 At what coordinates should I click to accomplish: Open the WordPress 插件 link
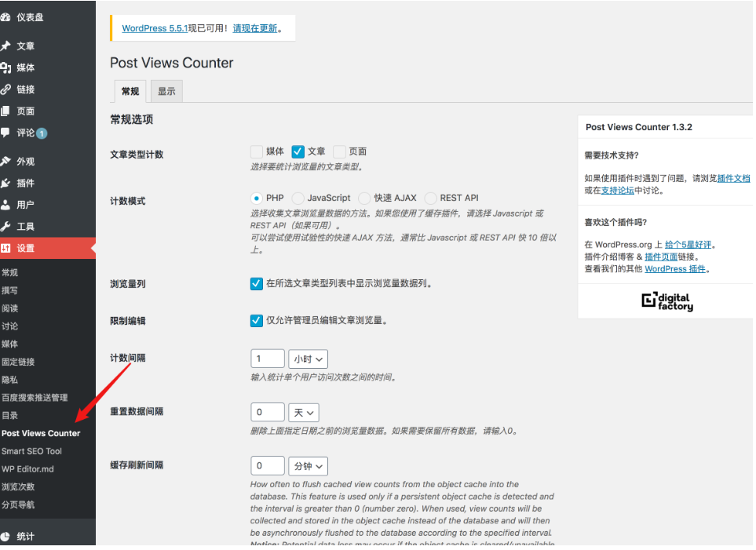pos(675,269)
